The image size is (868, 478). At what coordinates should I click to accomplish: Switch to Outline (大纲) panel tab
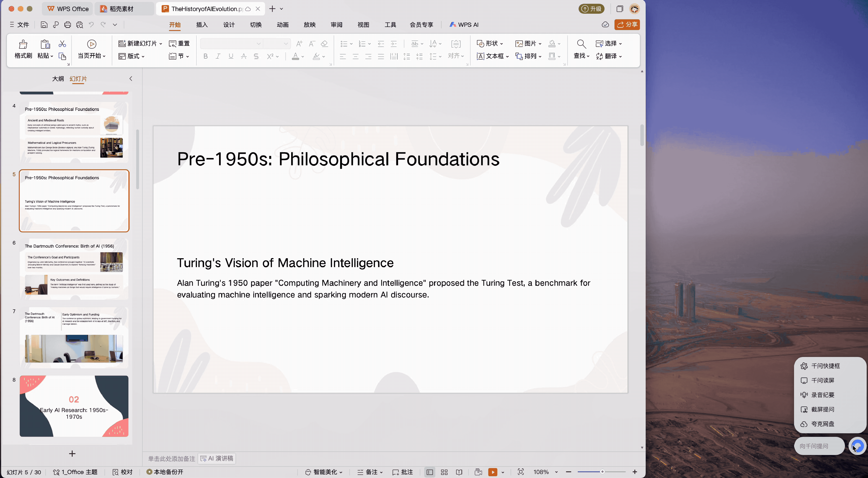click(58, 79)
